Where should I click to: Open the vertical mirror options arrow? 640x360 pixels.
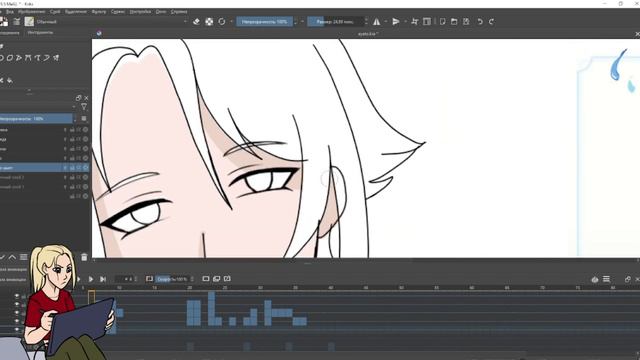pyautogui.click(x=405, y=22)
